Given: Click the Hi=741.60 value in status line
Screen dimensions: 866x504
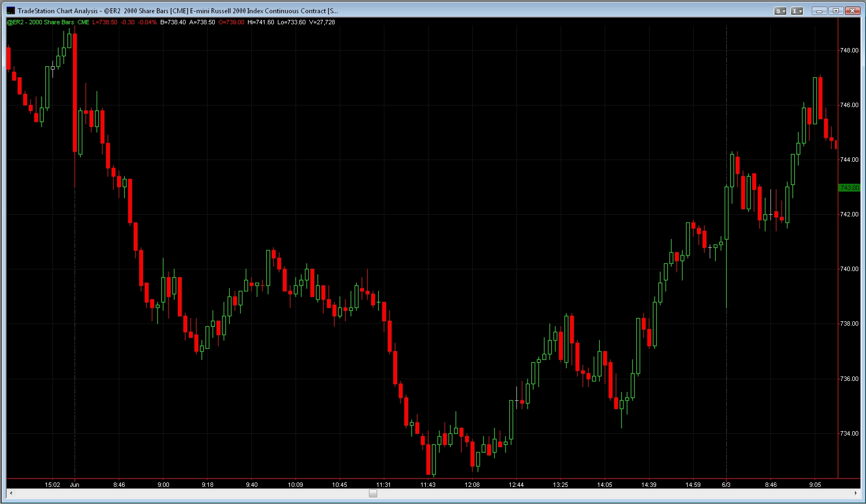Looking at the screenshot, I should (x=261, y=22).
